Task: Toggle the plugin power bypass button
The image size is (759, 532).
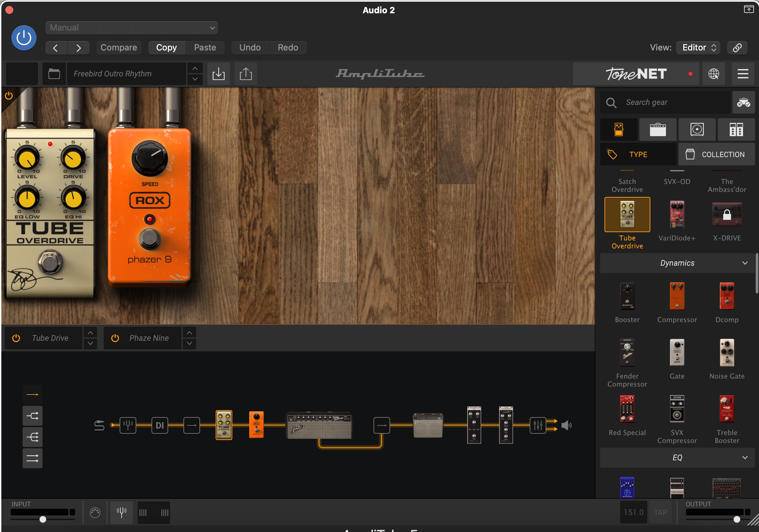Action: point(24,38)
